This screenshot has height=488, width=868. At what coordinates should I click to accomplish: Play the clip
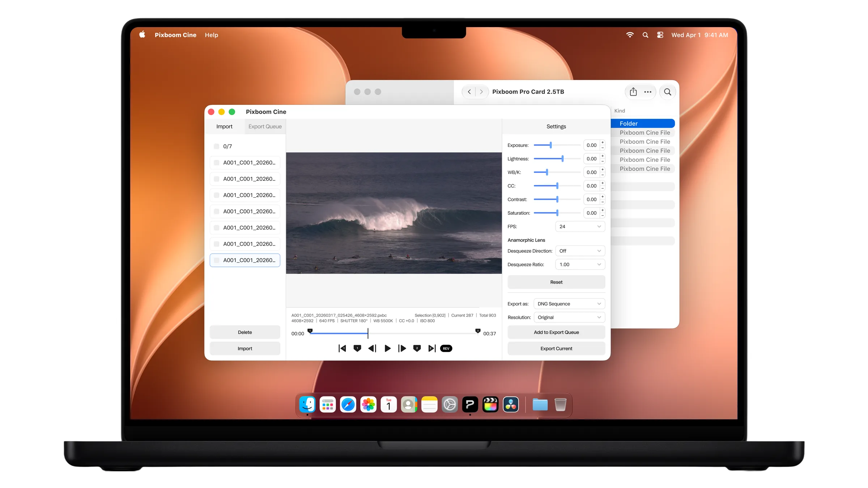(x=387, y=348)
